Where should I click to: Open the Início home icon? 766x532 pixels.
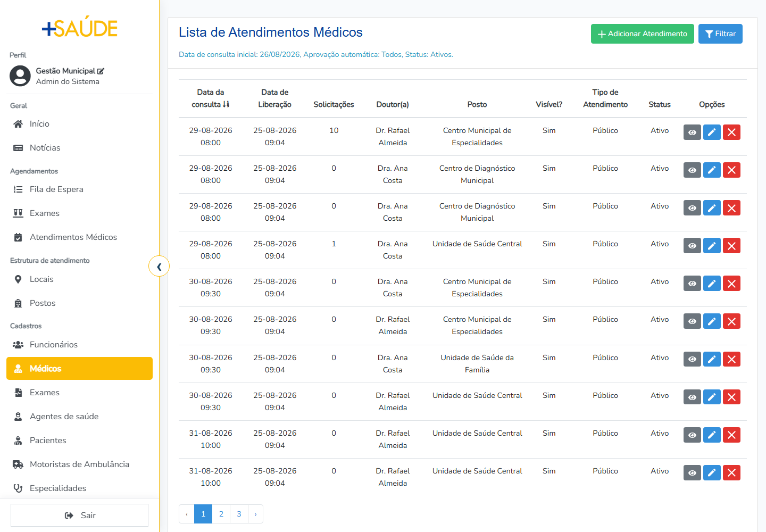click(x=18, y=124)
